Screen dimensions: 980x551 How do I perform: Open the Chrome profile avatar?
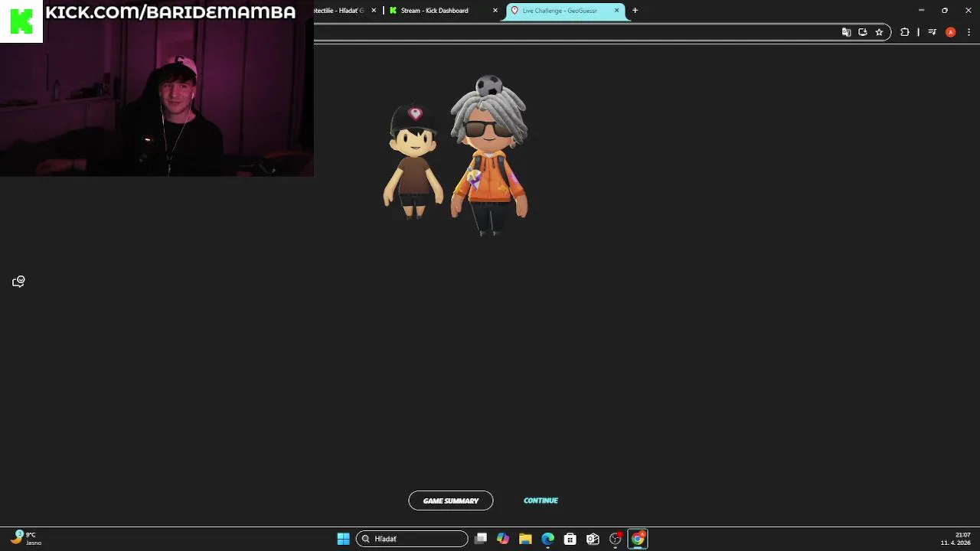(950, 32)
